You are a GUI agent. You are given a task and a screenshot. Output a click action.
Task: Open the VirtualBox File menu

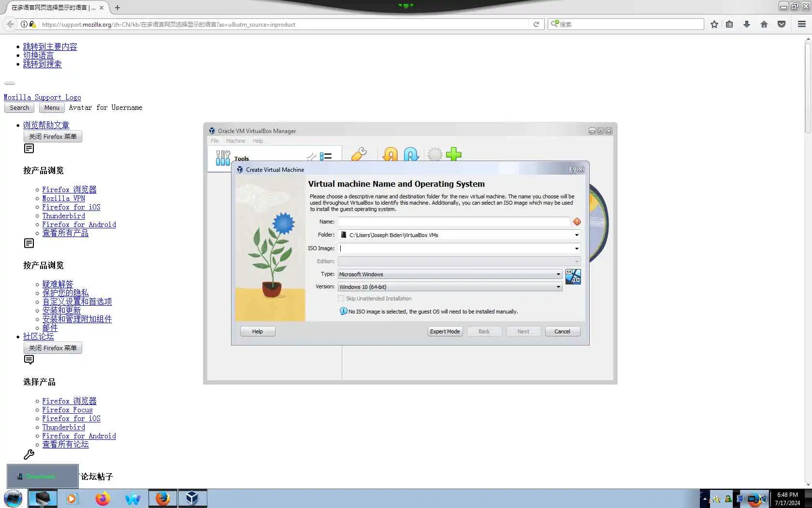coord(215,141)
